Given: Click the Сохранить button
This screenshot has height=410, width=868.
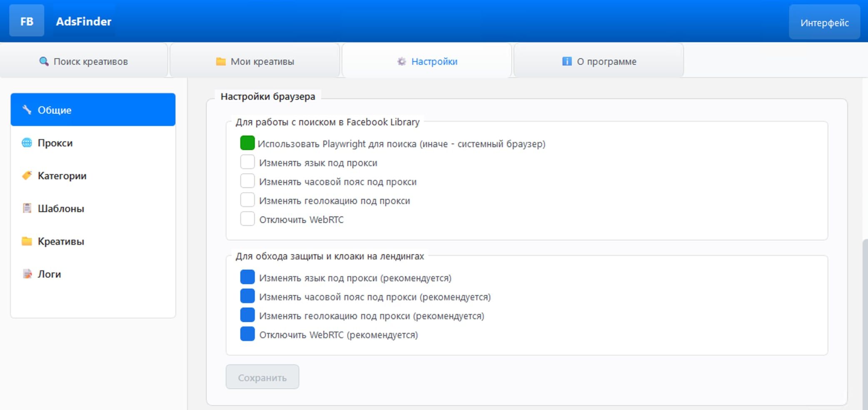Looking at the screenshot, I should coord(262,377).
